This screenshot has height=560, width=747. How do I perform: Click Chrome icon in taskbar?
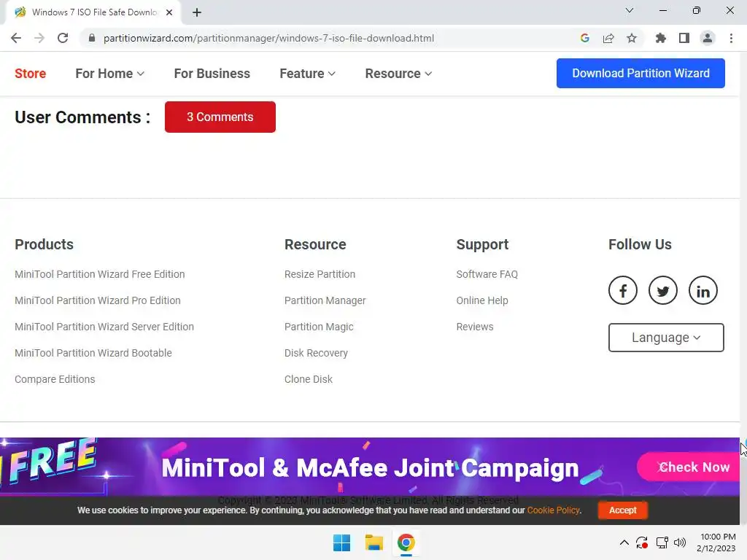click(406, 542)
